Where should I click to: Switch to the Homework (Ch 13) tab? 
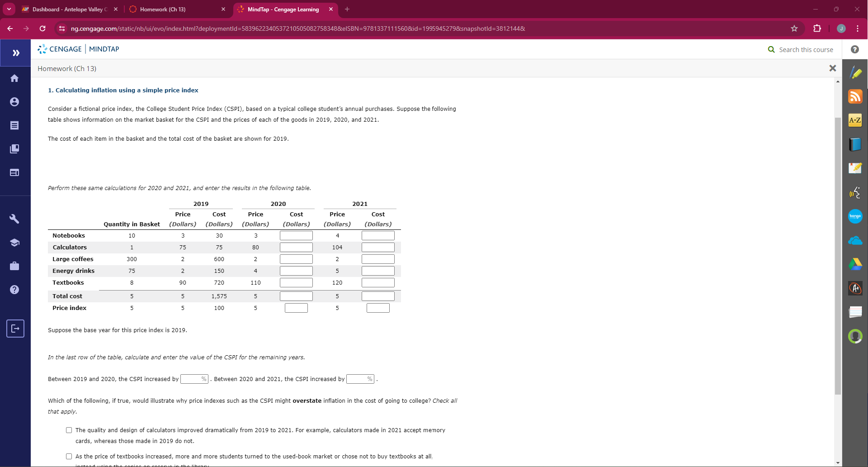coord(163,9)
